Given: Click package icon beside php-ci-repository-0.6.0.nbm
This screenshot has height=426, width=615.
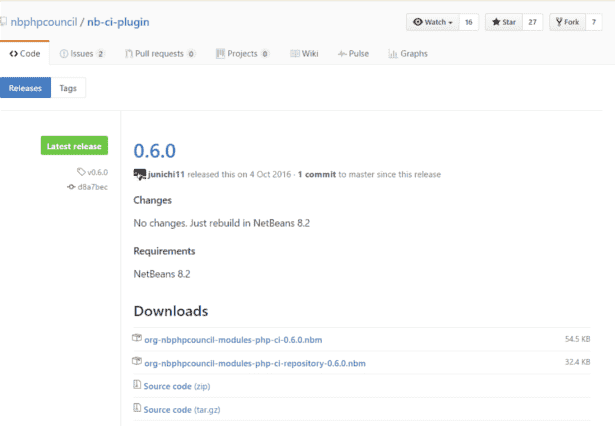Looking at the screenshot, I should click(137, 361).
